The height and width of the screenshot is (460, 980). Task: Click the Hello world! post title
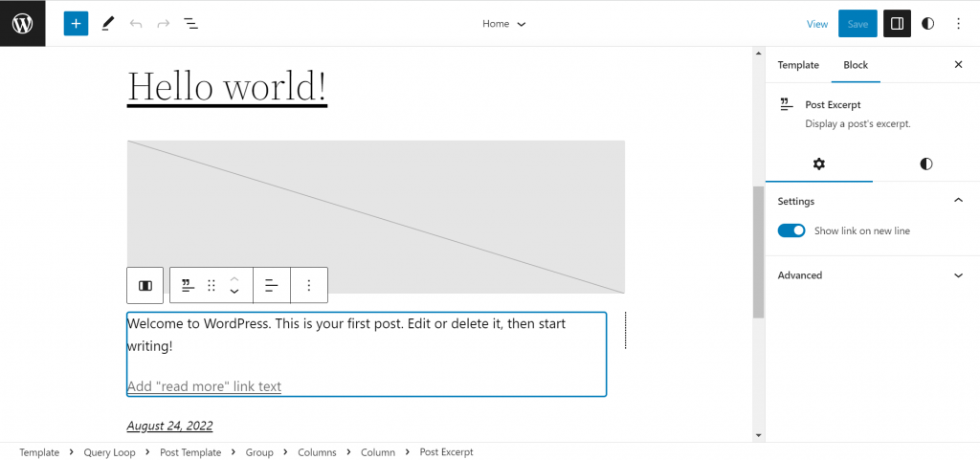point(227,87)
